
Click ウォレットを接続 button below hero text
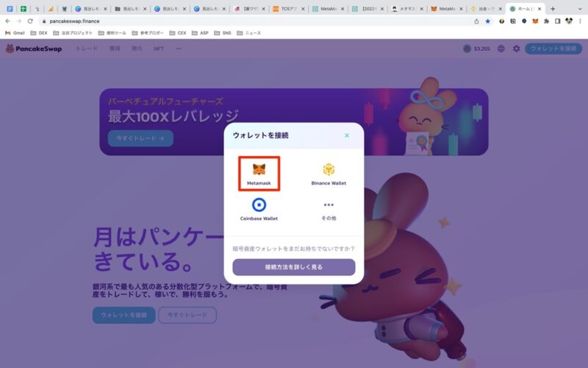point(123,315)
